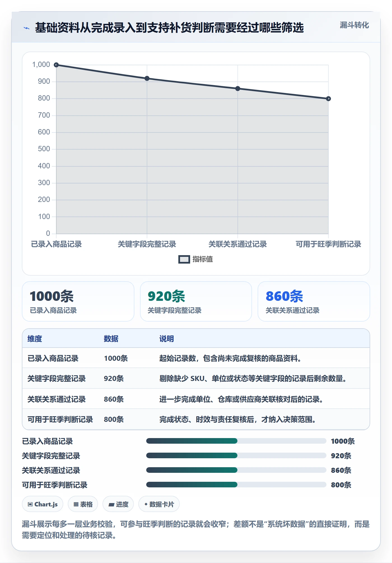
Task: Click the 维度 column header
Action: point(35,339)
